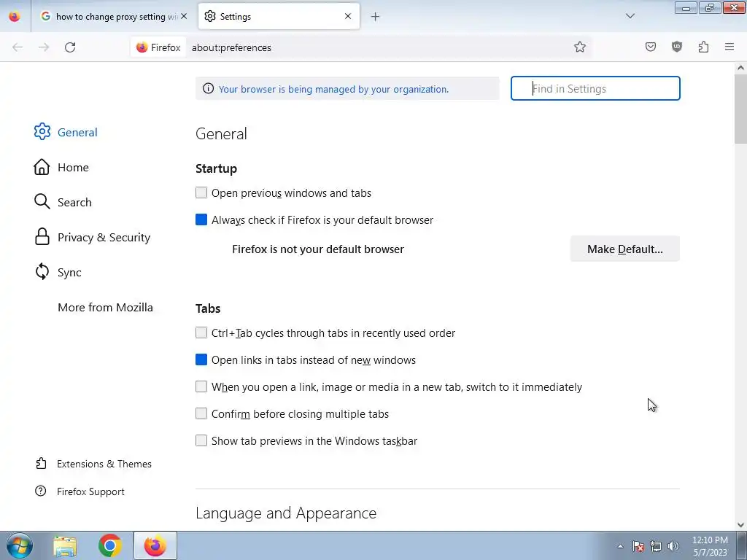Show hidden system tray icons arrow
Viewport: 747px width, 560px height.
(x=620, y=546)
